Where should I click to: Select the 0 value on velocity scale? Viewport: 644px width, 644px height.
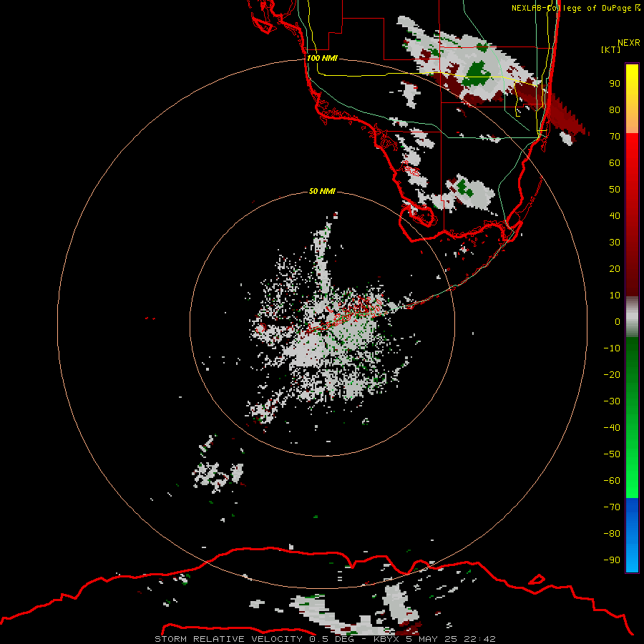[x=618, y=322]
